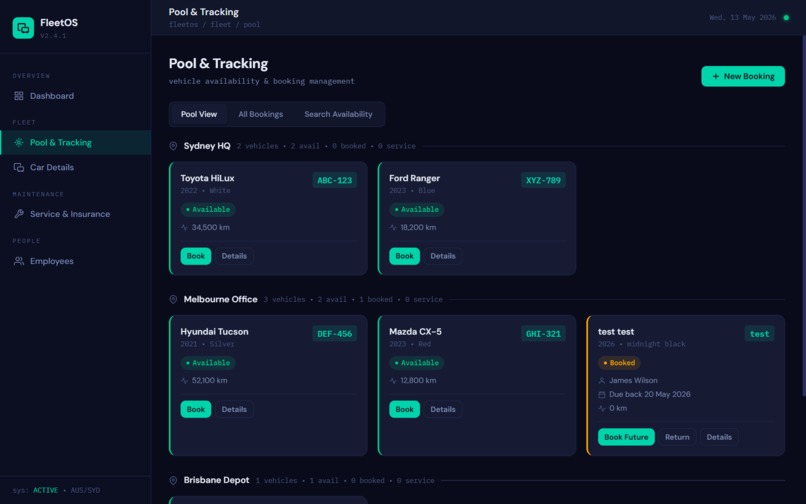Click Available status on Toyota HiLux
The width and height of the screenshot is (806, 504).
[208, 209]
